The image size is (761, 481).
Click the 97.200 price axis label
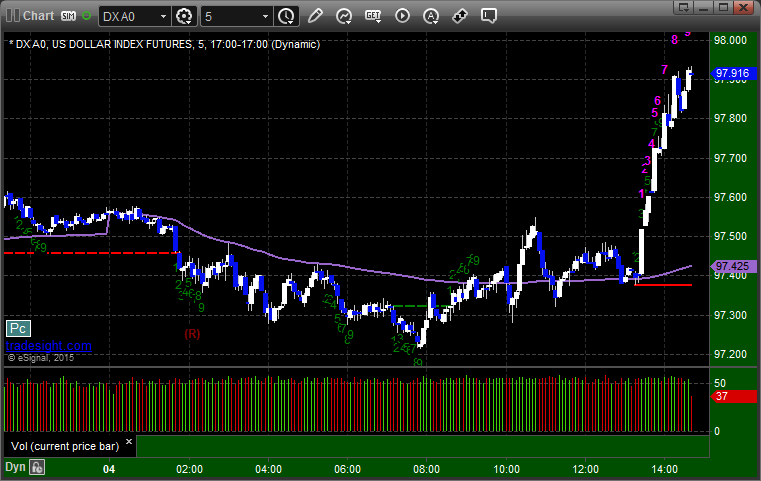[x=730, y=354]
